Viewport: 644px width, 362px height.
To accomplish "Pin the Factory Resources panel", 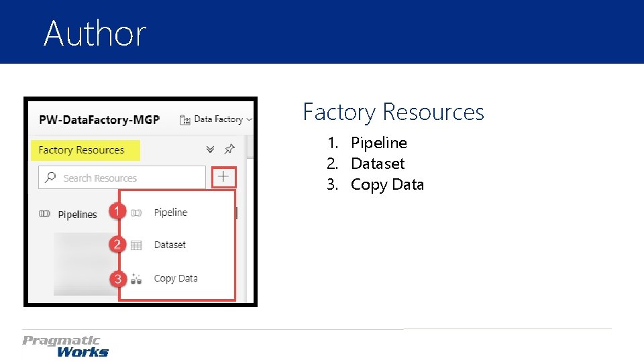I will (x=229, y=149).
